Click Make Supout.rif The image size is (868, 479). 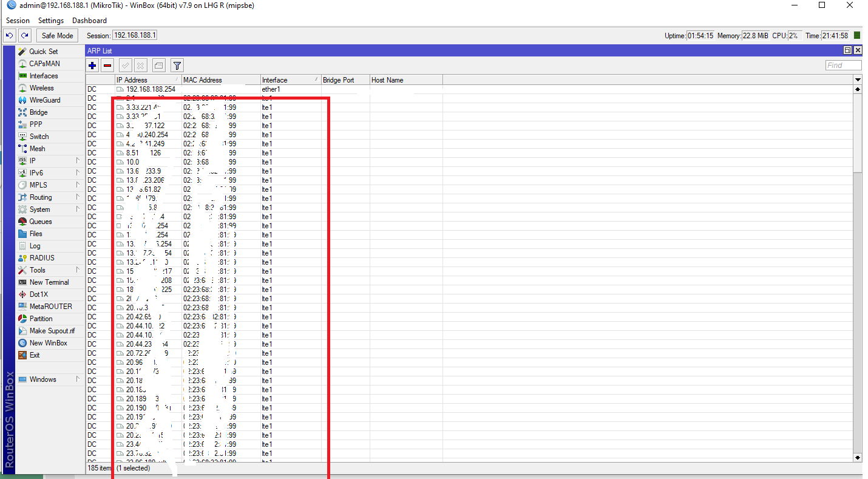(x=52, y=331)
